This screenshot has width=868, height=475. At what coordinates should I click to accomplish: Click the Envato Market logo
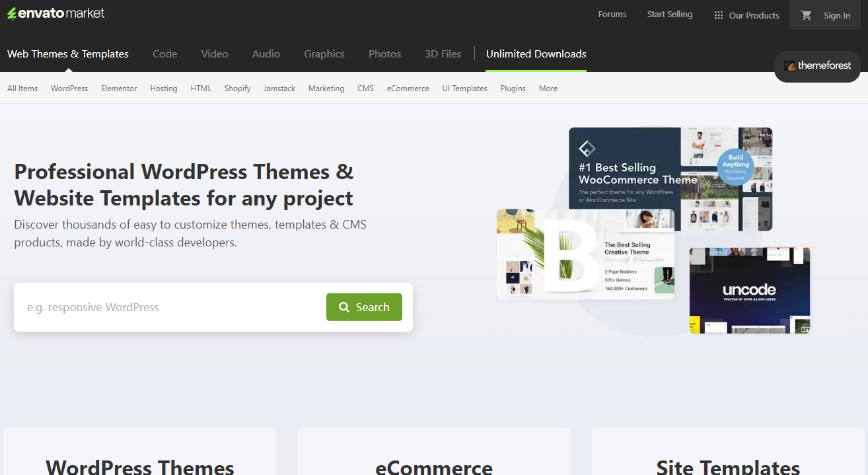[56, 13]
